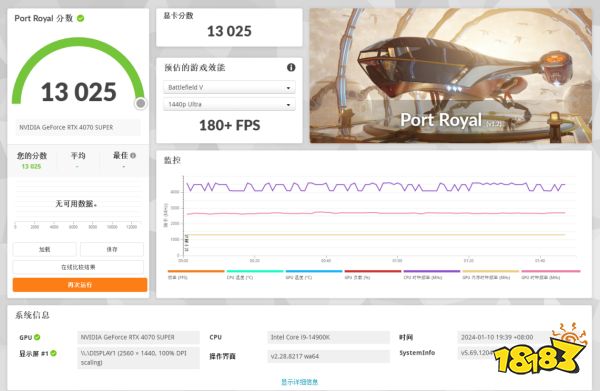Click the 在线比较结果 compare online button
The width and height of the screenshot is (600, 391).
(78, 267)
